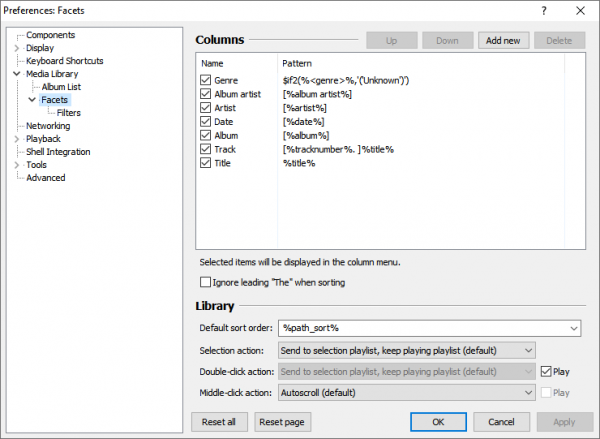Expand the Tools tree node
Viewport: 600px width, 439px height.
[17, 165]
